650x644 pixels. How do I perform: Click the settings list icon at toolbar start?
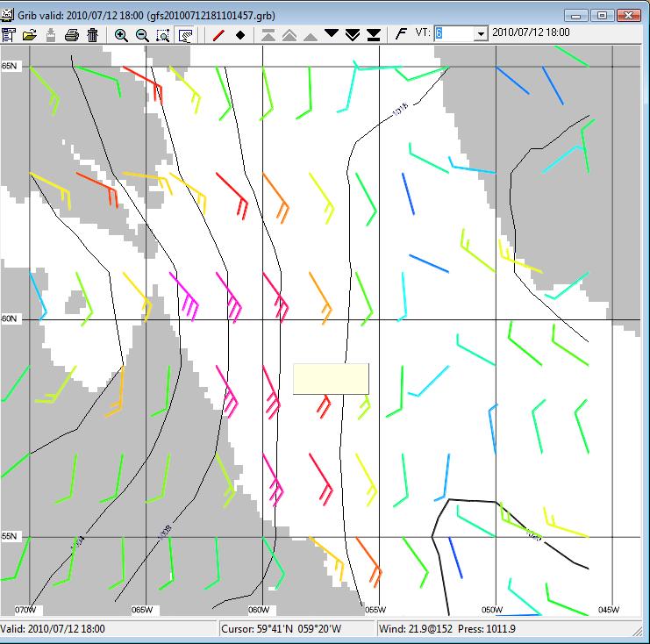(9, 35)
